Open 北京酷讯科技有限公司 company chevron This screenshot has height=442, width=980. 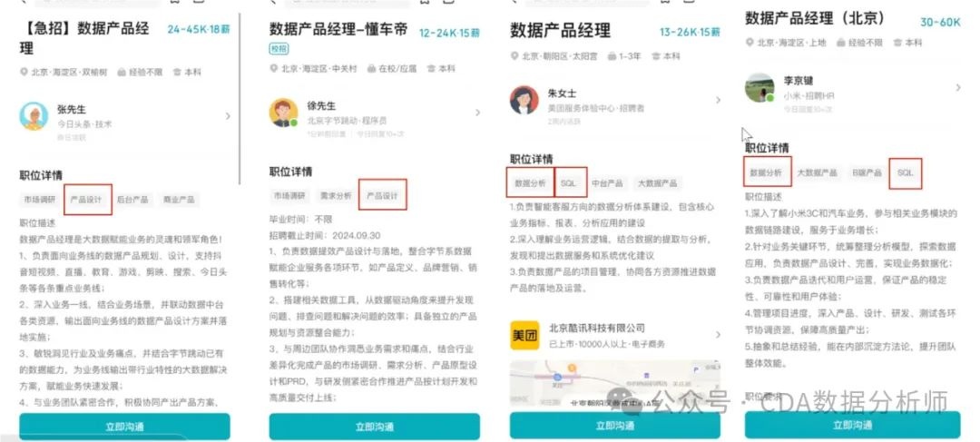(718, 335)
